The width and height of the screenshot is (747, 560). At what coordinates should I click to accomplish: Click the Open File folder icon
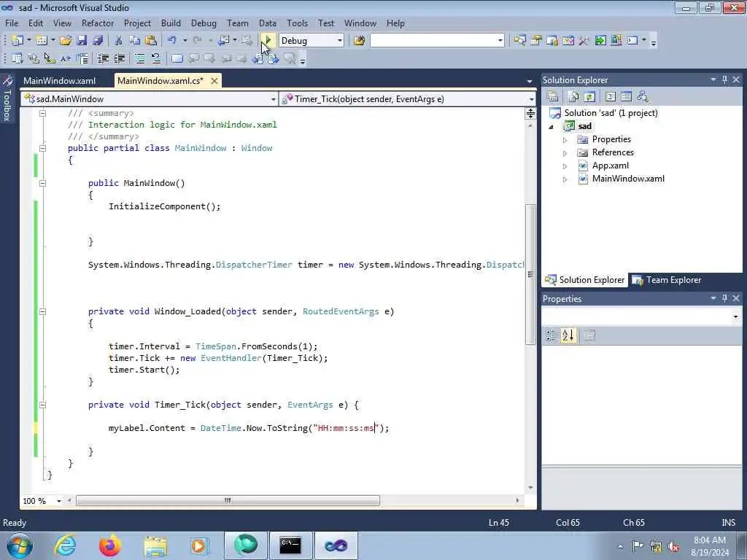click(65, 41)
